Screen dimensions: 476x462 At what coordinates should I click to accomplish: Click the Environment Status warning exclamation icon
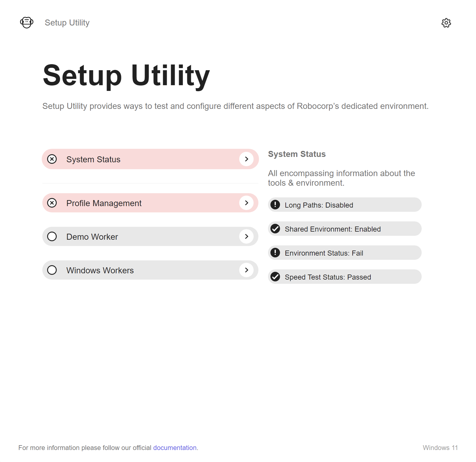[x=275, y=253]
